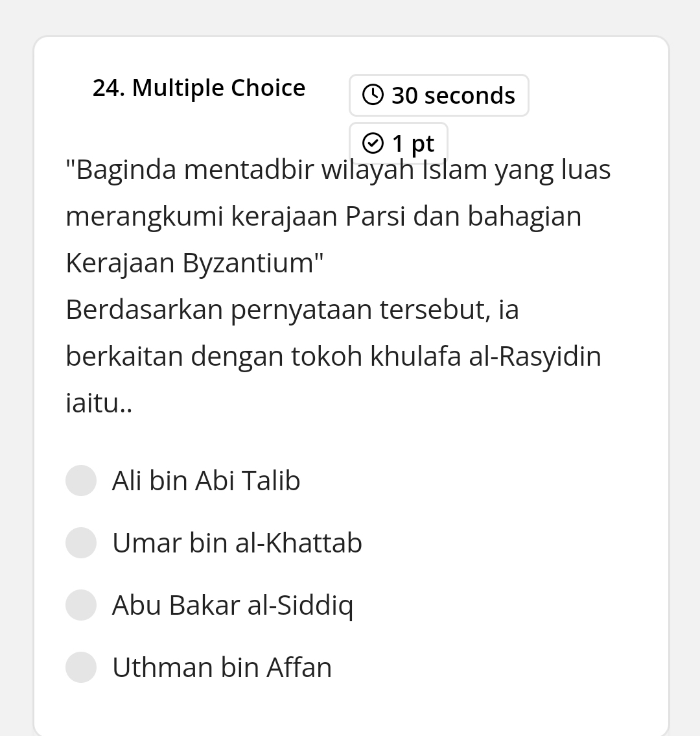Click the answer text "Uthman bin Affan"
The image size is (700, 736).
(222, 667)
